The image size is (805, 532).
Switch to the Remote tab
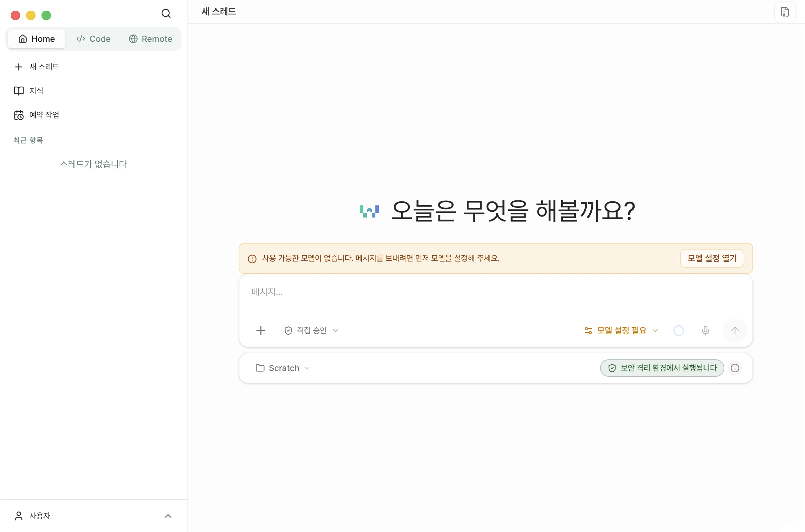coord(150,39)
